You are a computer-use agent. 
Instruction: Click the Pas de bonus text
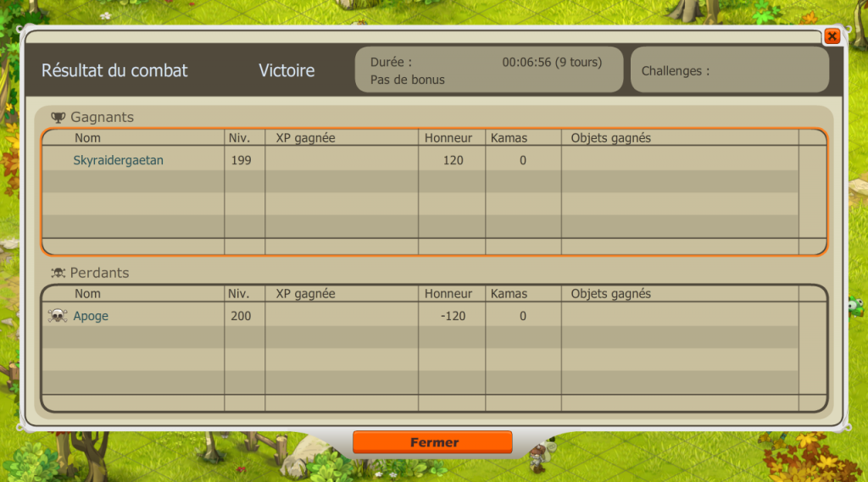pos(408,80)
